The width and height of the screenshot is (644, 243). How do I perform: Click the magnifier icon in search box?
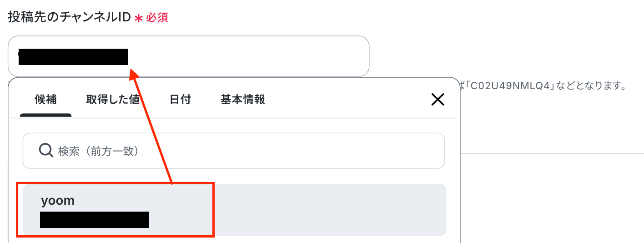pyautogui.click(x=46, y=150)
